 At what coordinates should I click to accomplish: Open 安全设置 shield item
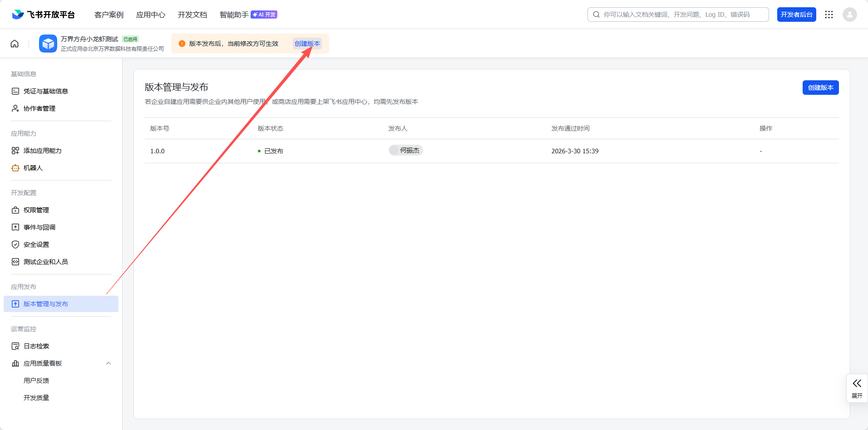click(36, 244)
